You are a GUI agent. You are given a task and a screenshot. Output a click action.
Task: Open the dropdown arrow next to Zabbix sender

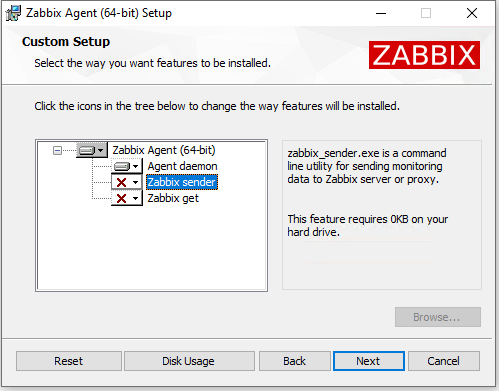[x=136, y=182]
